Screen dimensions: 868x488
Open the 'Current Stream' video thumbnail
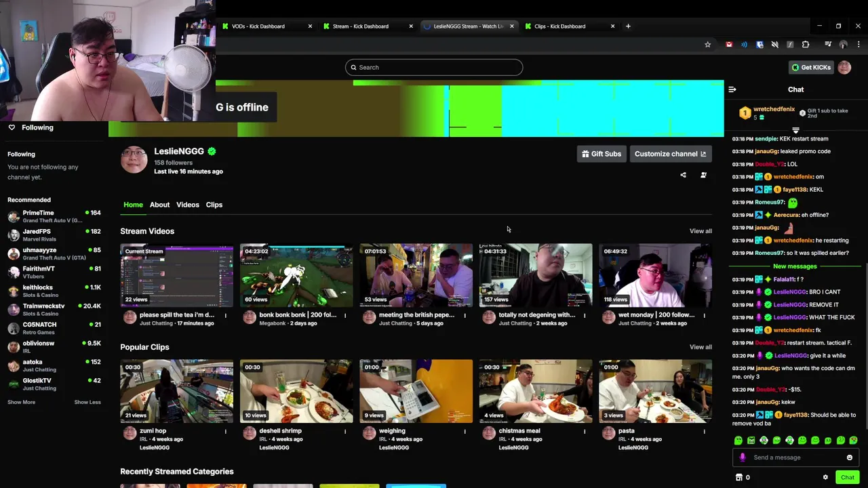coord(176,275)
